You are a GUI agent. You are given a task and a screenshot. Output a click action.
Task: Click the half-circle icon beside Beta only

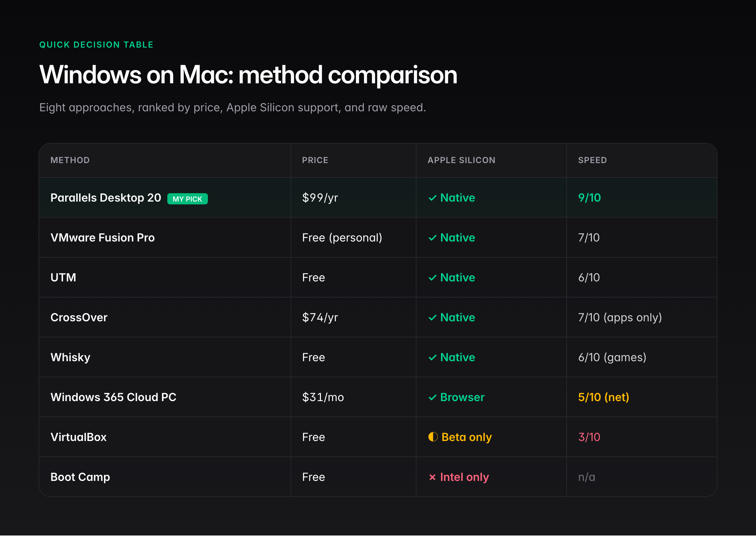point(433,437)
